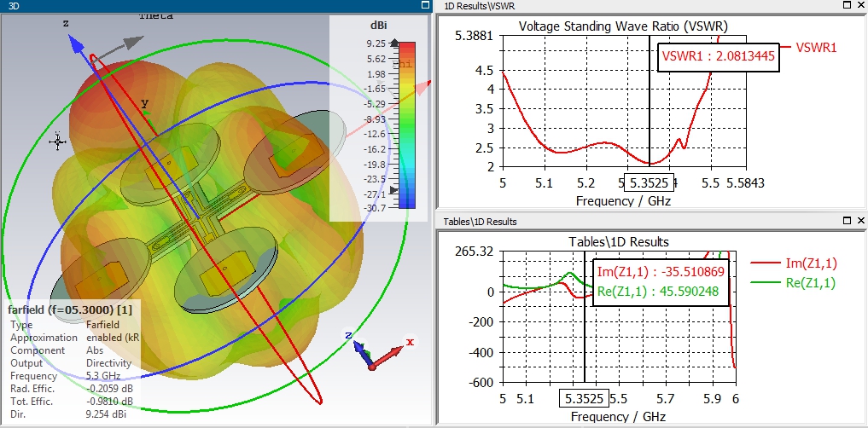This screenshot has width=868, height=428.
Task: Click the Re(Z1,1) legend entry
Action: [x=793, y=282]
